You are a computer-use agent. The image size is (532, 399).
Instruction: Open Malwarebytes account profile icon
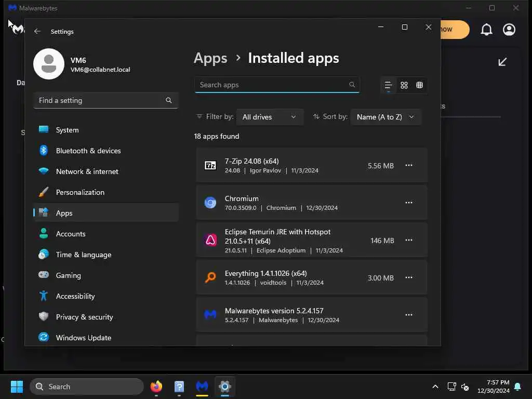(x=509, y=30)
